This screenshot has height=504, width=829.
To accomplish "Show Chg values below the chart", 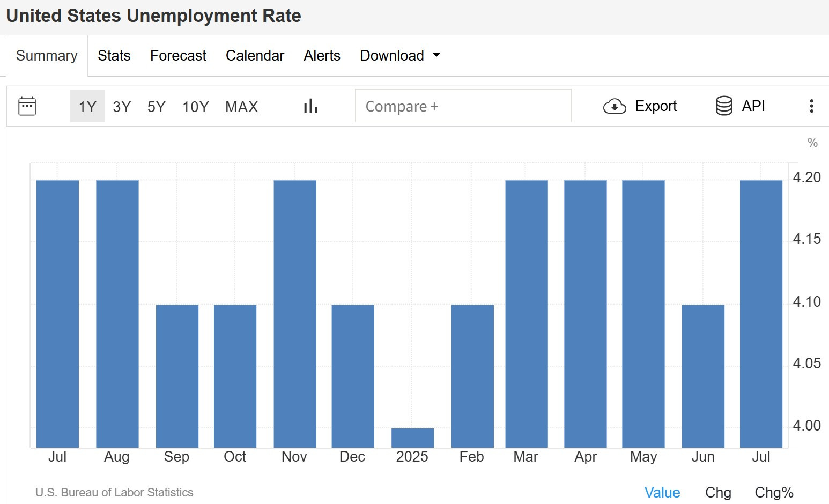I will click(718, 492).
